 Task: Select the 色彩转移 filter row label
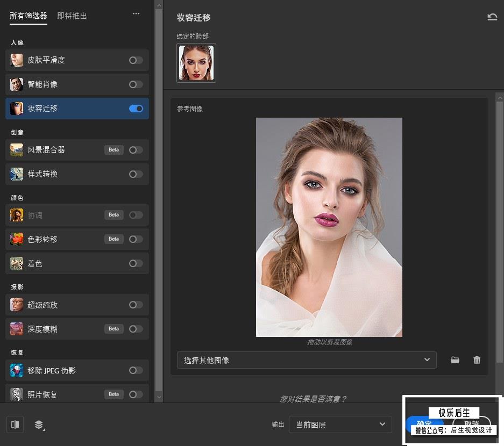42,239
